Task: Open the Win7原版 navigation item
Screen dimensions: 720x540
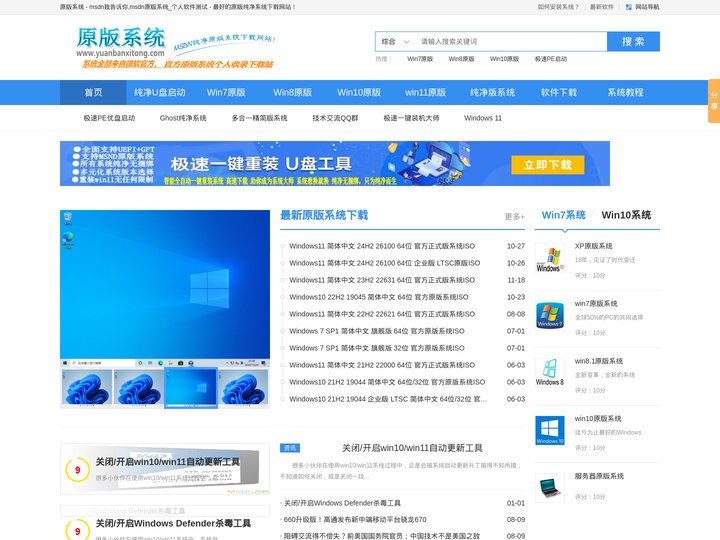Action: tap(226, 92)
